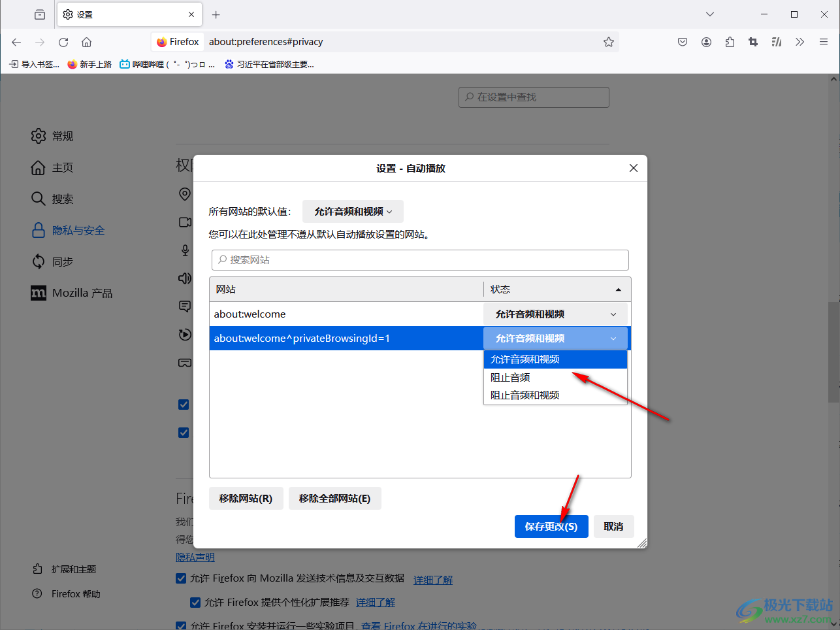Click the Firefox identity badge in address bar
Screen dimensions: 840x630
(x=178, y=42)
